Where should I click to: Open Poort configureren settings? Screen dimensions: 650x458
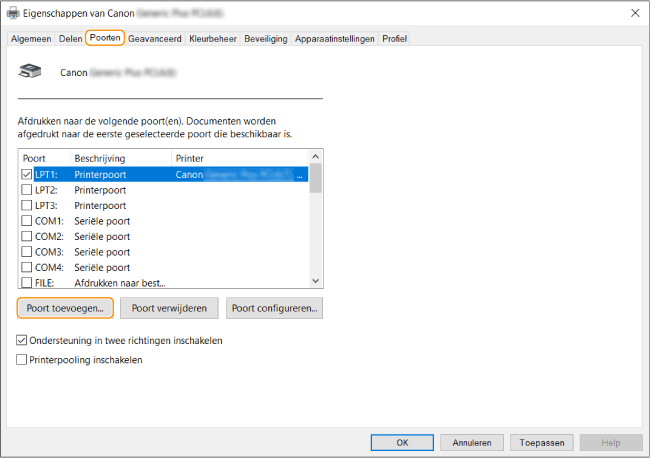(x=275, y=308)
